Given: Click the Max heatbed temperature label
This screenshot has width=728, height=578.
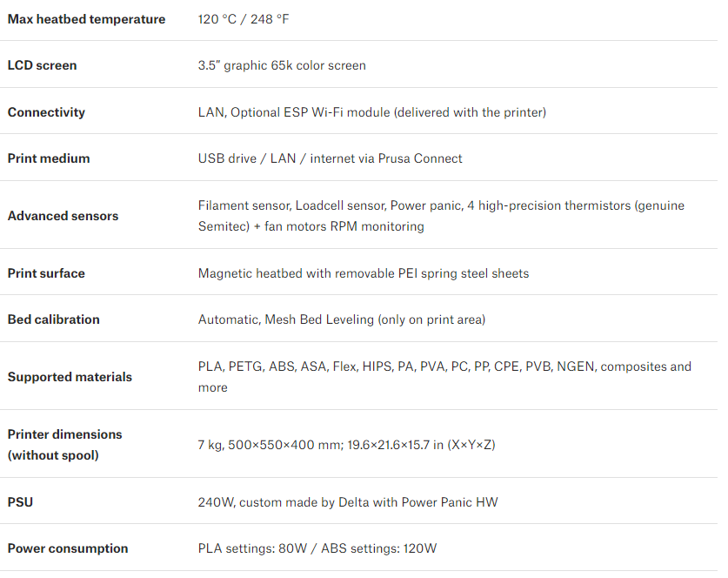Looking at the screenshot, I should coord(86,19).
